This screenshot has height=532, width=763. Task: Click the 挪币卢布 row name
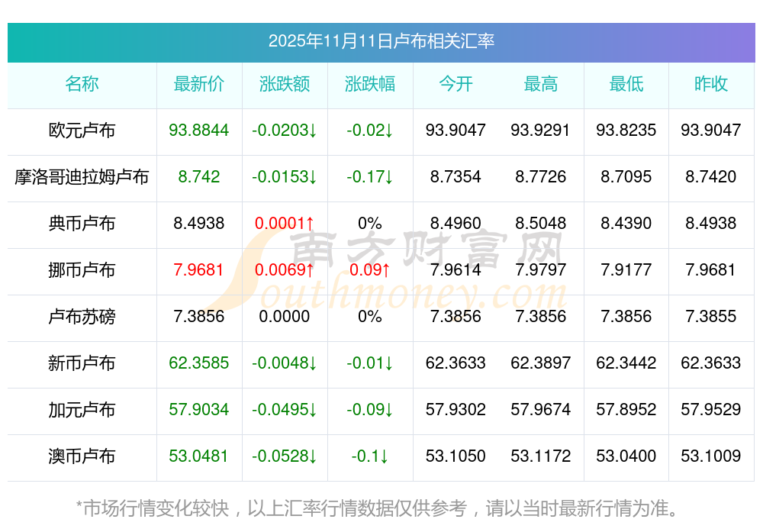coord(82,270)
